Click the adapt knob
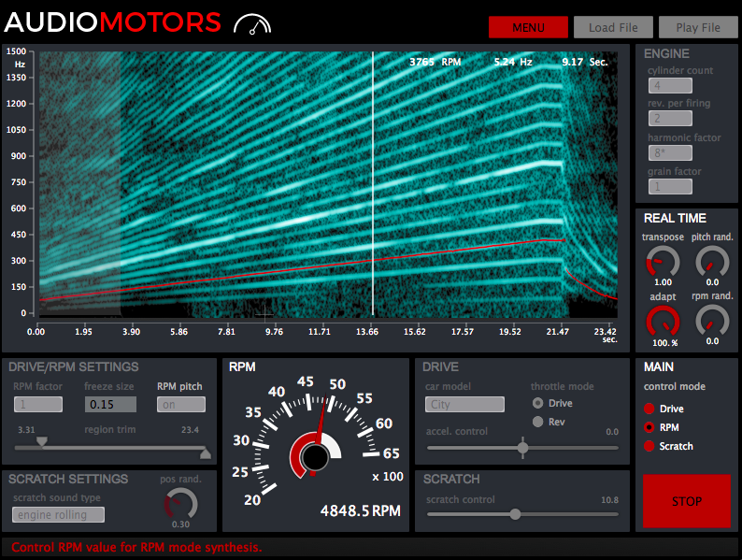The width and height of the screenshot is (742, 560). [x=663, y=322]
